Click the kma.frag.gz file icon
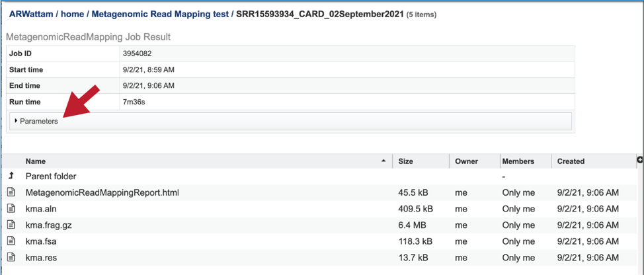Viewport: 644px width, 275px height. pyautogui.click(x=11, y=225)
